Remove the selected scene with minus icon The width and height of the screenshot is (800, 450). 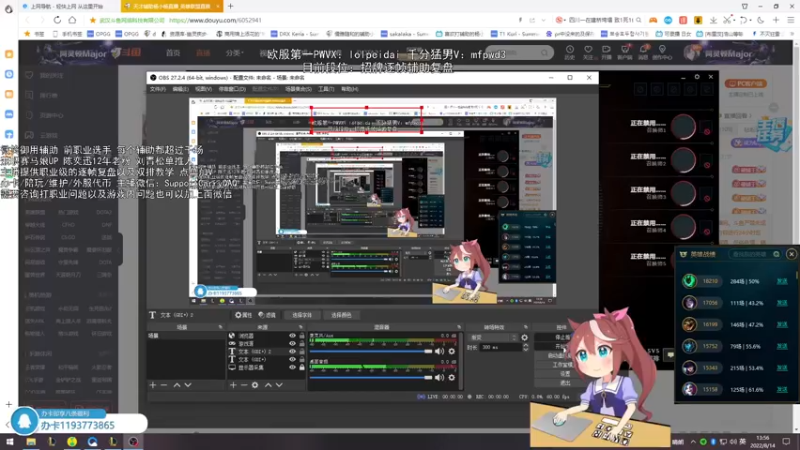pyautogui.click(x=164, y=385)
